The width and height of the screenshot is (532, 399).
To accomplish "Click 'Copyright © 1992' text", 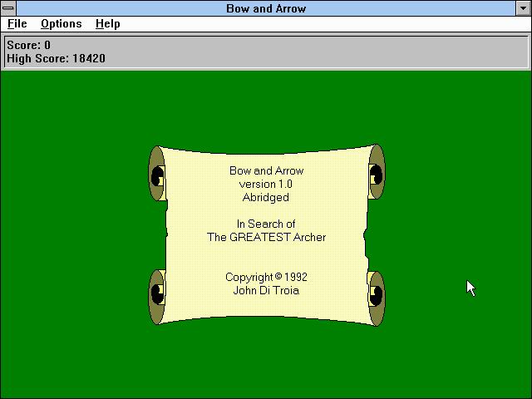I will 266,277.
